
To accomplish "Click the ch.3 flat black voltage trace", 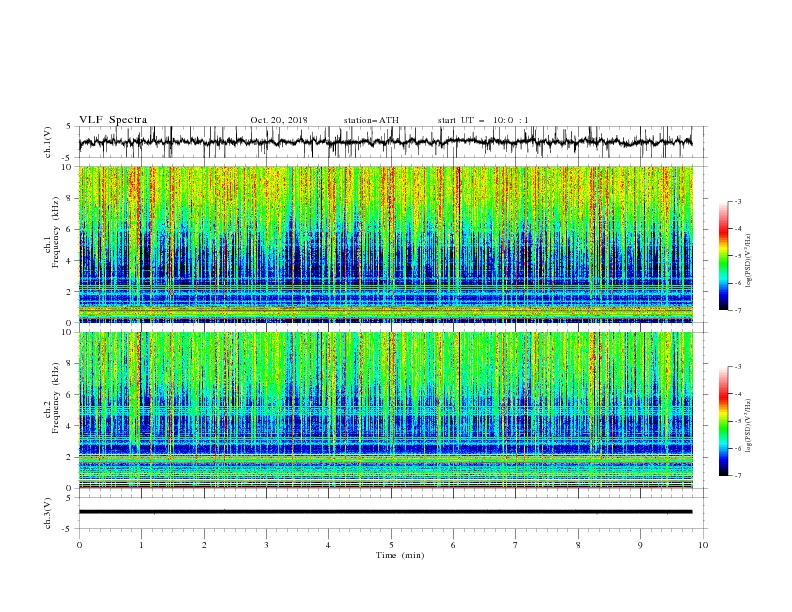I will click(385, 512).
